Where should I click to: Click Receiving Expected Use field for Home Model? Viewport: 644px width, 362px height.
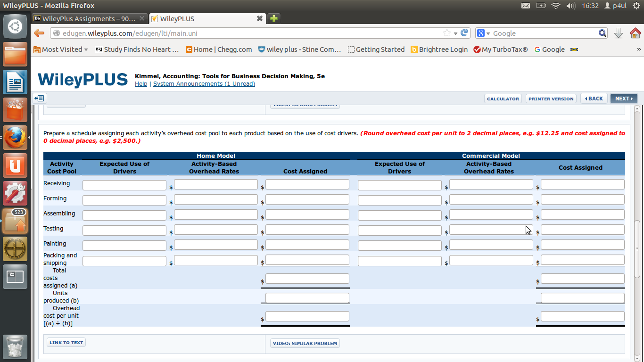coord(124,185)
